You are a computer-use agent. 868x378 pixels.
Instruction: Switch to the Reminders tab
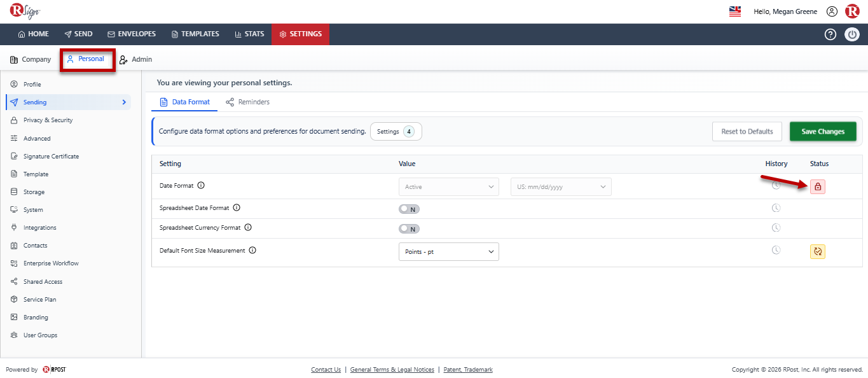[247, 102]
